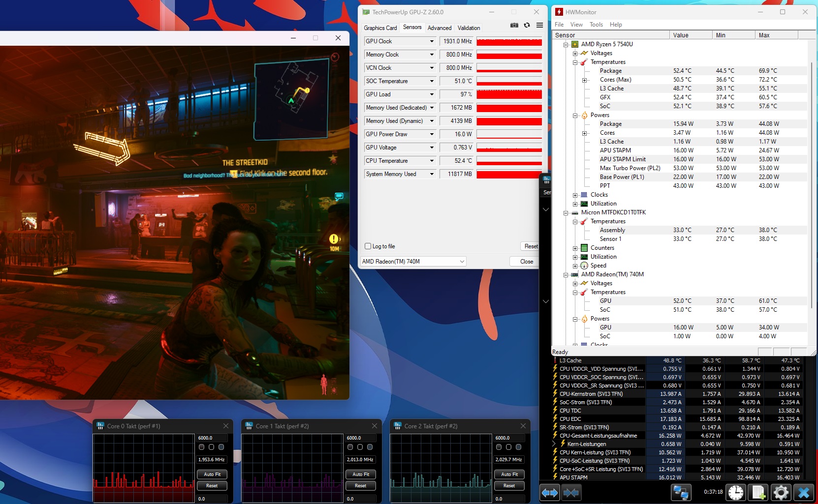
Task: Click the HWiNFO blue X close sensors icon
Action: [x=804, y=493]
